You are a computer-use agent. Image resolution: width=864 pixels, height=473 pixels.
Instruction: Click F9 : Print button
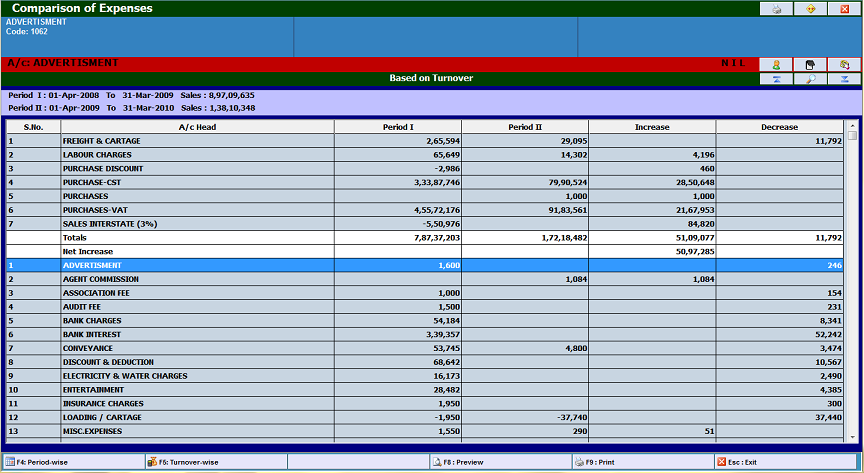tap(642, 462)
